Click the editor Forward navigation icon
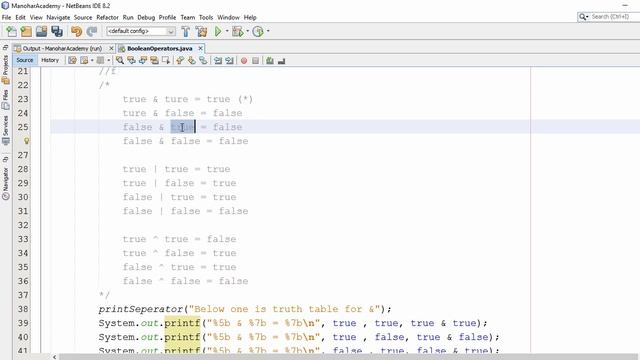 100,60
